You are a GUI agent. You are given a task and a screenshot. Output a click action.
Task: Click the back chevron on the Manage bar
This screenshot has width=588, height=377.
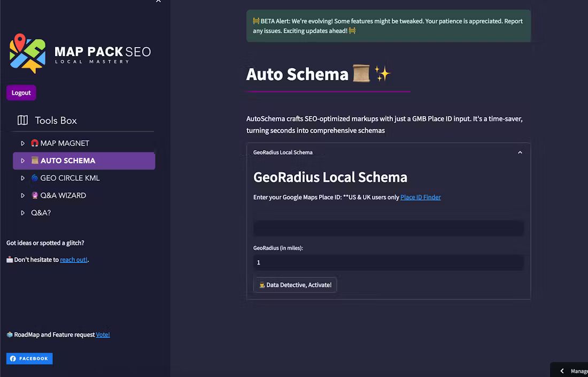click(x=562, y=370)
